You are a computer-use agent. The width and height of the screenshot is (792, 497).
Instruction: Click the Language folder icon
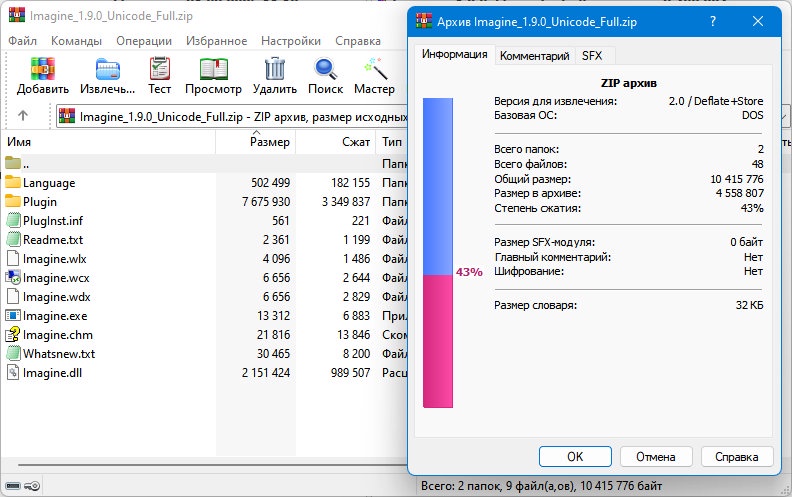point(13,182)
